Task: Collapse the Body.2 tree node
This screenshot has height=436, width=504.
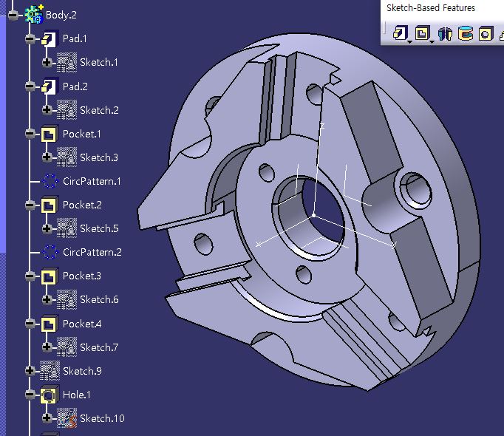Action: click(x=13, y=15)
